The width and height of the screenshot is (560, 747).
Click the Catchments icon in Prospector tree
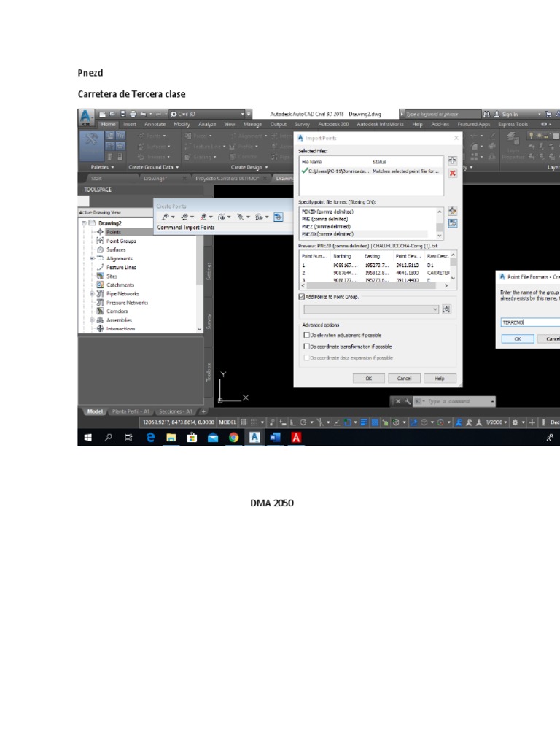100,285
